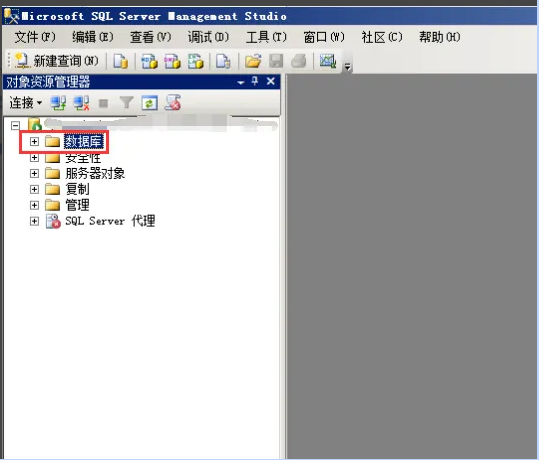
Task: Collapse the server root node
Action: click(15, 125)
